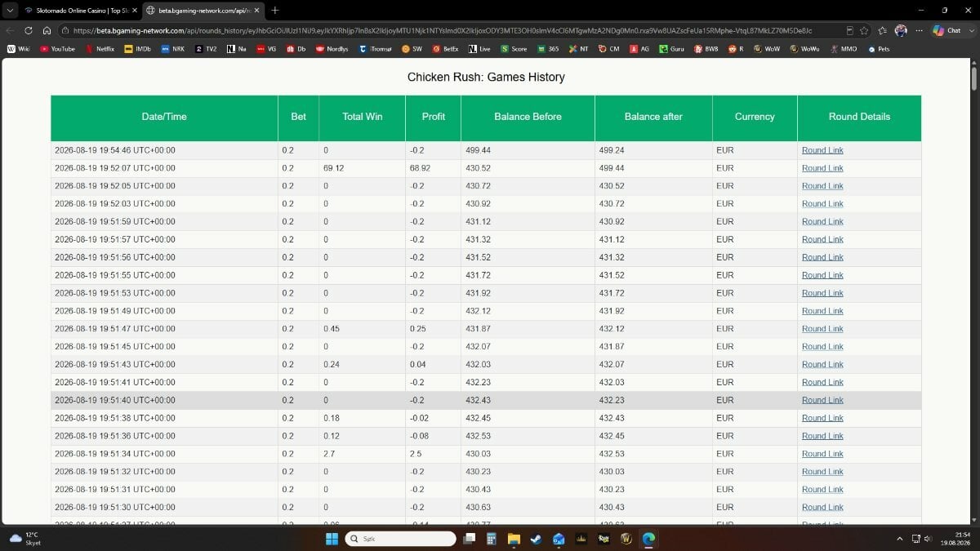
Task: Open the MMO bookmark
Action: coord(844,49)
